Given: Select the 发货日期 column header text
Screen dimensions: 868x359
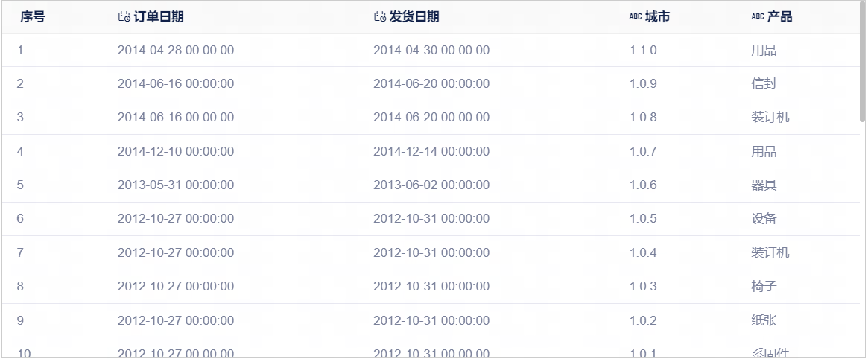Looking at the screenshot, I should pos(414,17).
